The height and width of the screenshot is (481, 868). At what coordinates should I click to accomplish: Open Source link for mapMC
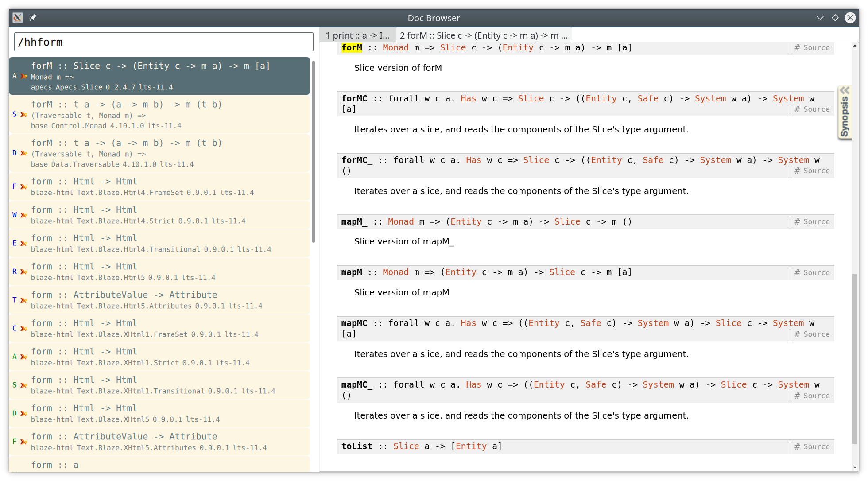click(x=812, y=334)
